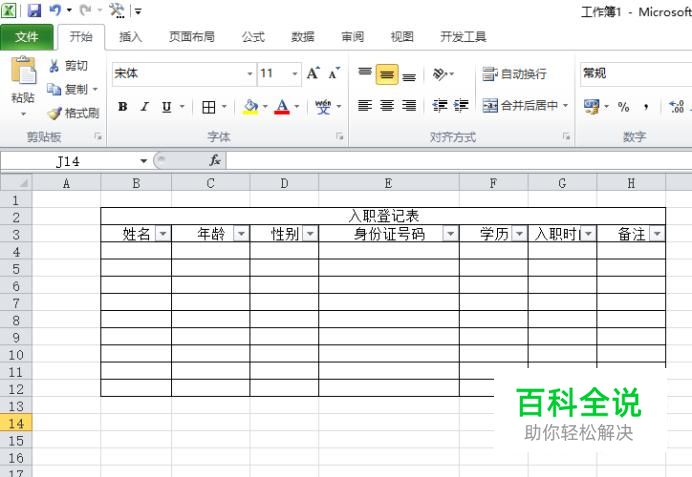Open 学历 column filter dropdown
692x477 pixels.
click(519, 233)
